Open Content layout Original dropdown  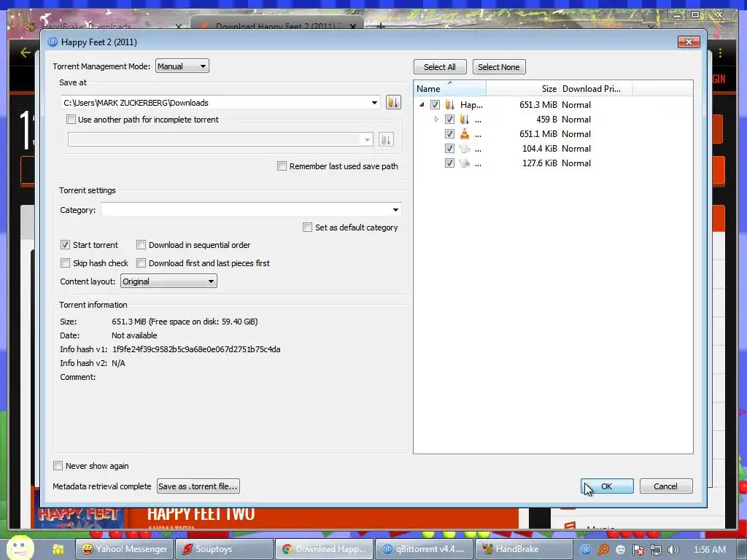coord(169,281)
